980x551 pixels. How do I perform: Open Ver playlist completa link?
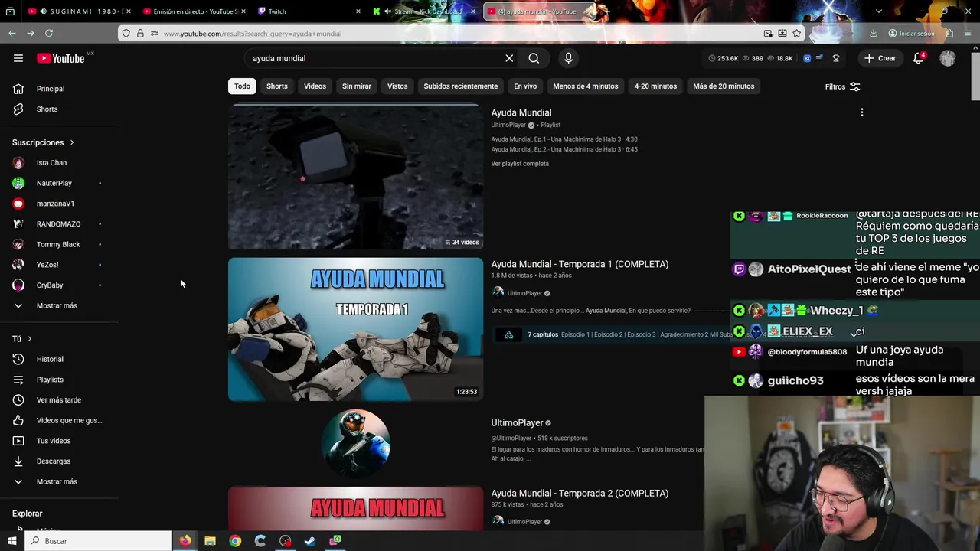click(x=520, y=164)
